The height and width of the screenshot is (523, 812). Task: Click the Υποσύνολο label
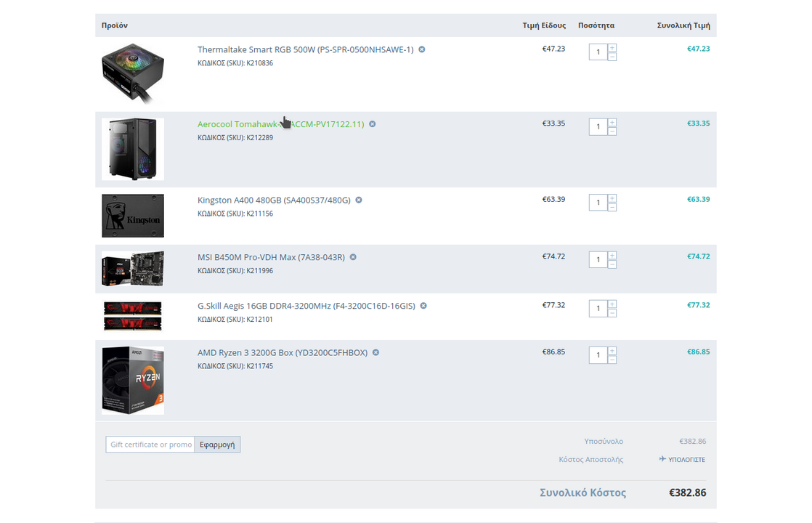[604, 441]
